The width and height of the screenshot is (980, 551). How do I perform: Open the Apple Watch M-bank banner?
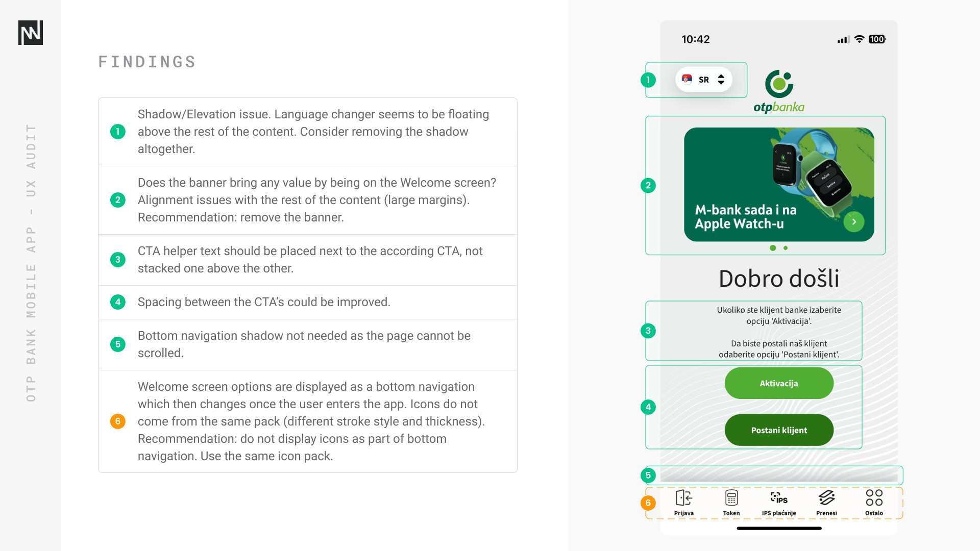(x=779, y=185)
